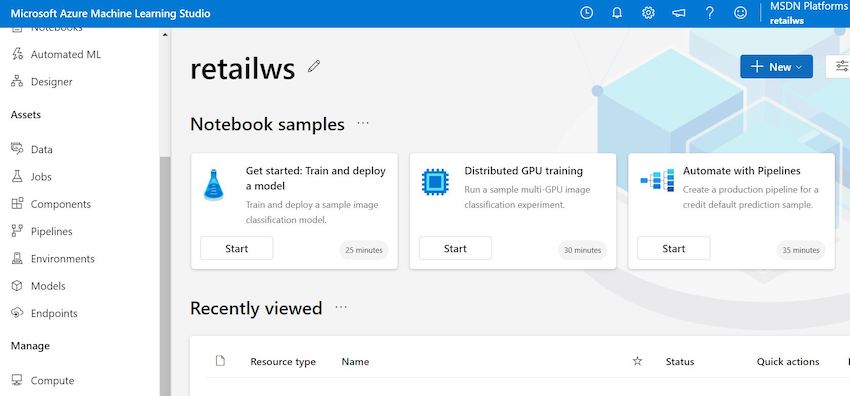Expand the New dropdown button
850x396 pixels.
[x=776, y=66]
